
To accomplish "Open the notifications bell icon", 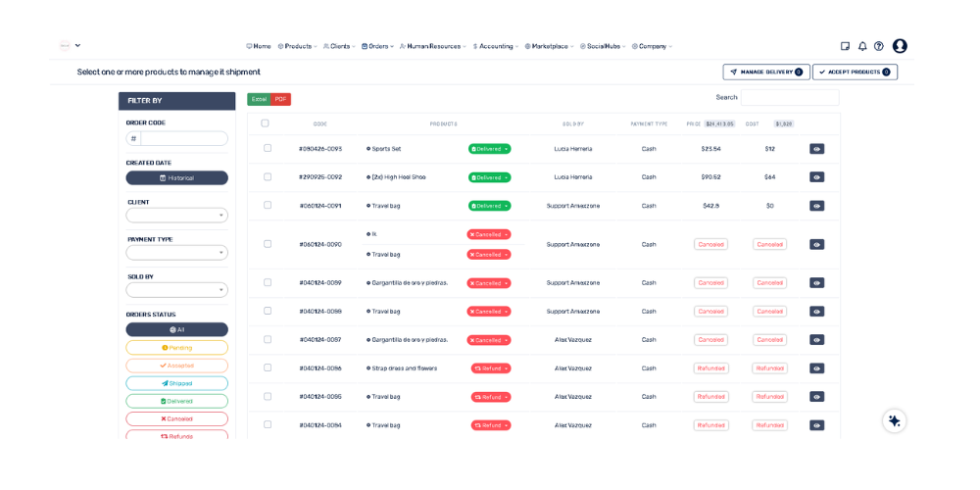I will tap(862, 46).
